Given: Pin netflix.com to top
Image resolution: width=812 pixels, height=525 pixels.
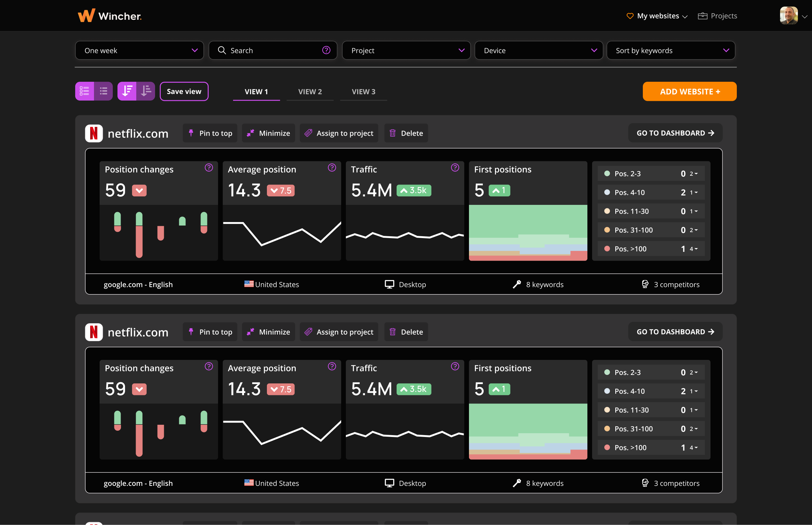Looking at the screenshot, I should pyautogui.click(x=210, y=133).
